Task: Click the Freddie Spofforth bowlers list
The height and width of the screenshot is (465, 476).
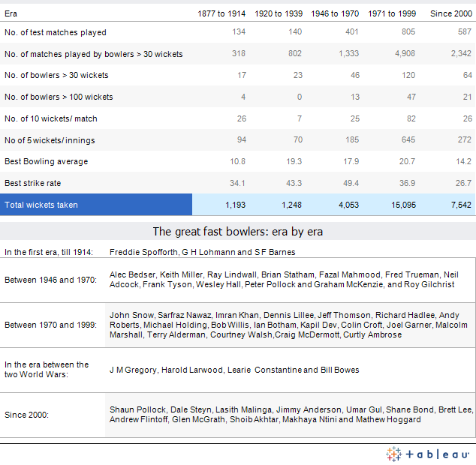Action: [x=203, y=252]
